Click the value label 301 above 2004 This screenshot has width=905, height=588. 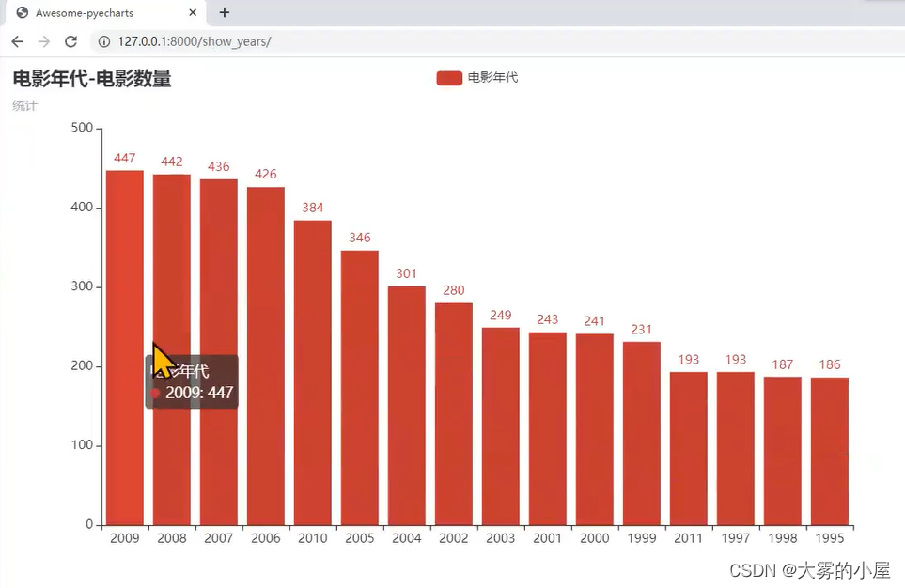[x=406, y=273]
